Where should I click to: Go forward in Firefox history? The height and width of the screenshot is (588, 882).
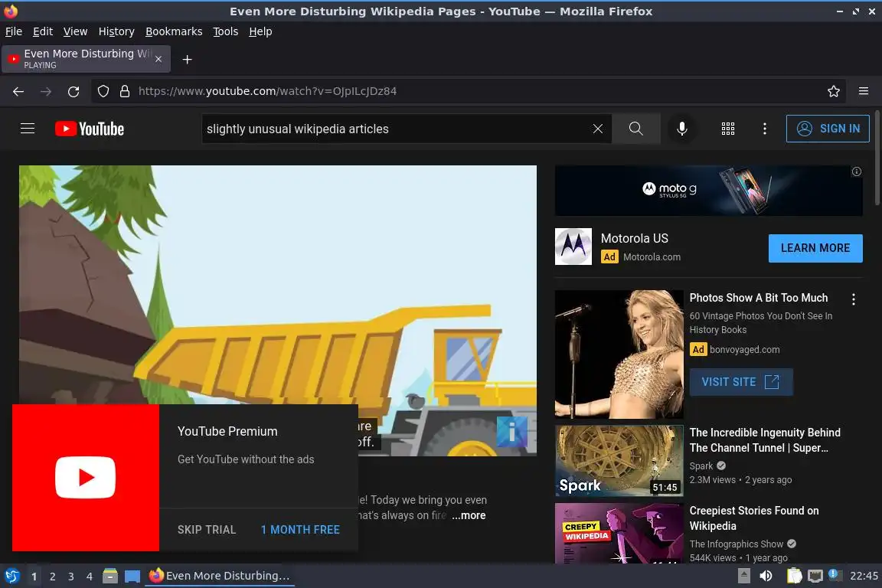pyautogui.click(x=46, y=91)
